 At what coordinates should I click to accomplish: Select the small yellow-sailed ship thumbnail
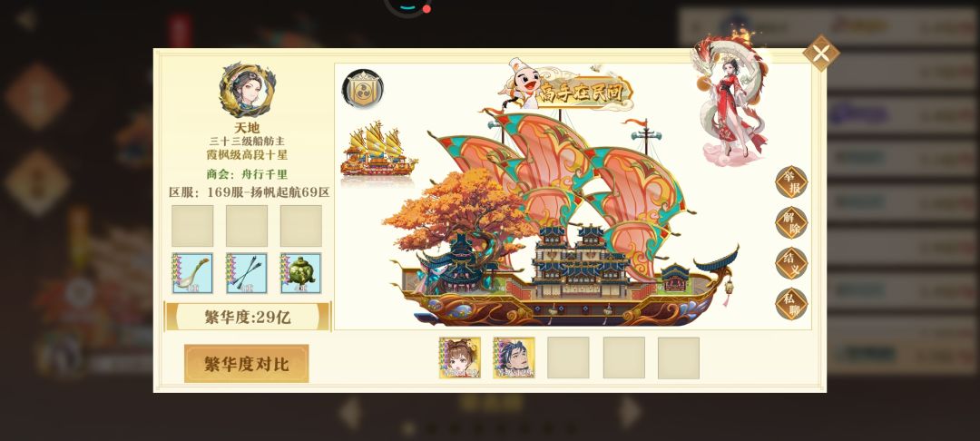378,152
